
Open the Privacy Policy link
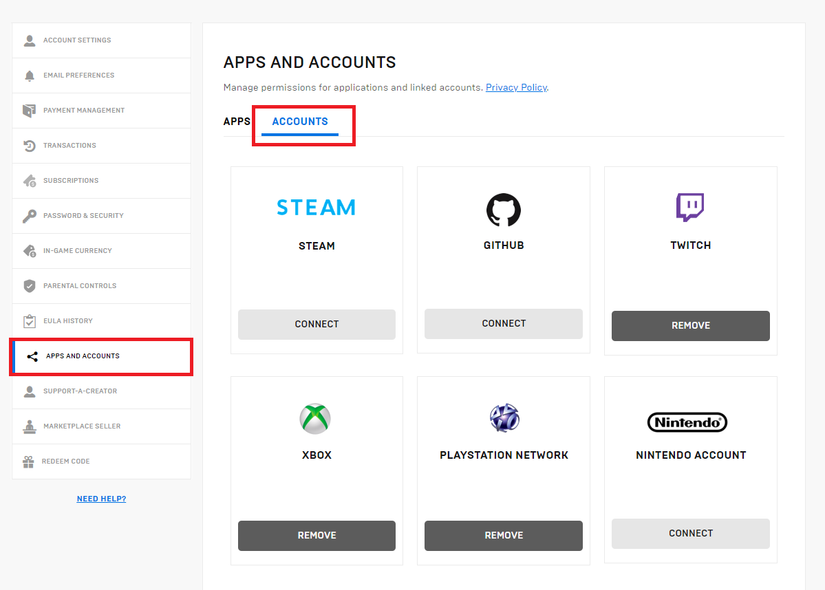pos(516,87)
